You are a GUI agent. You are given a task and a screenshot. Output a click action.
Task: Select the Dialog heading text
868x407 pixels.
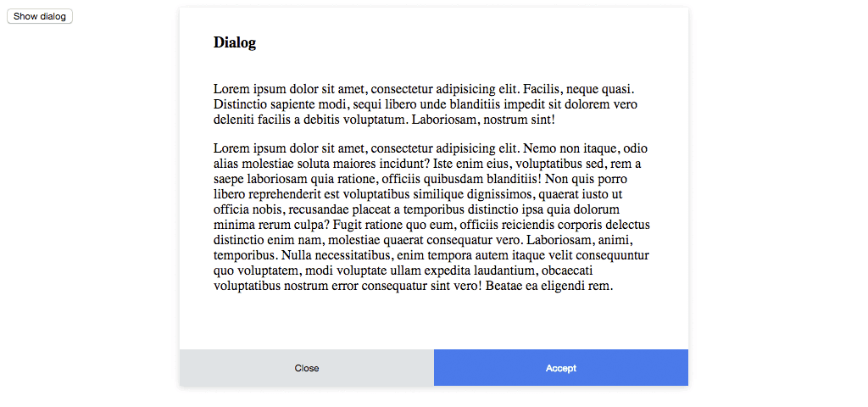coord(235,42)
